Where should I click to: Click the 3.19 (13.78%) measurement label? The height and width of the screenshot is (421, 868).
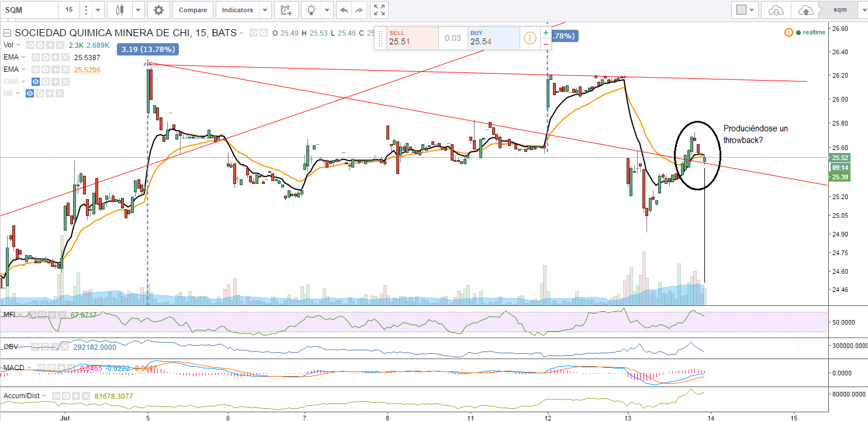(x=147, y=49)
